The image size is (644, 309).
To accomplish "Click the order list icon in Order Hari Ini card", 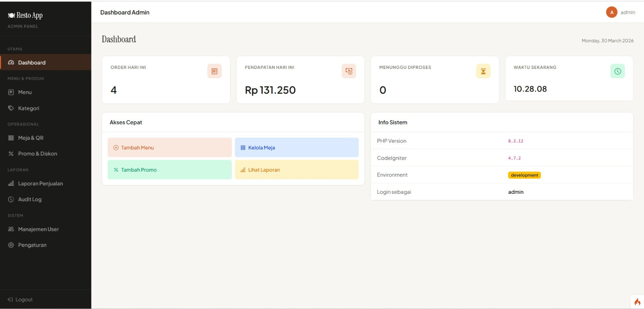I will click(214, 71).
